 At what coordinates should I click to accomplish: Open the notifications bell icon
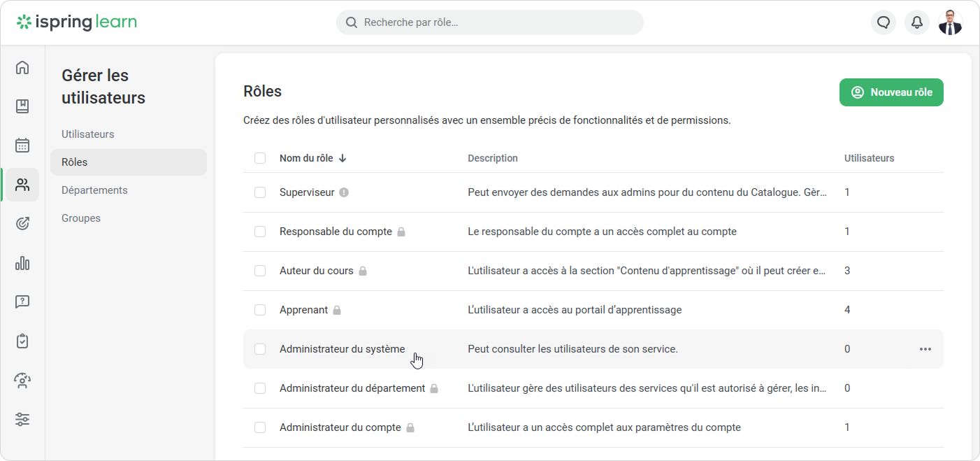(917, 22)
